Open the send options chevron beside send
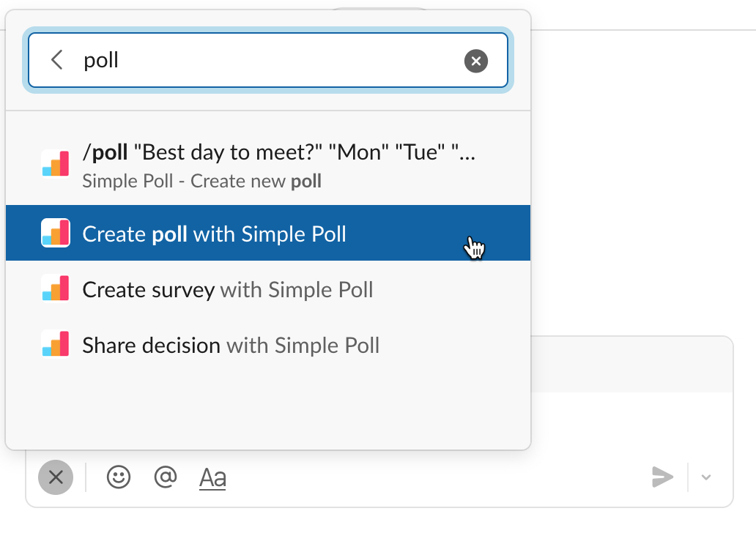 click(x=705, y=477)
